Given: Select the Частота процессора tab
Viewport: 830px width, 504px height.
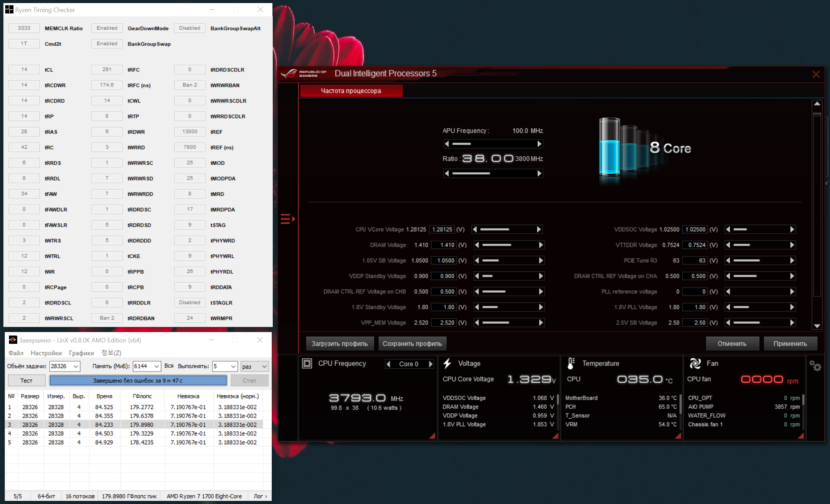Looking at the screenshot, I should 351,91.
